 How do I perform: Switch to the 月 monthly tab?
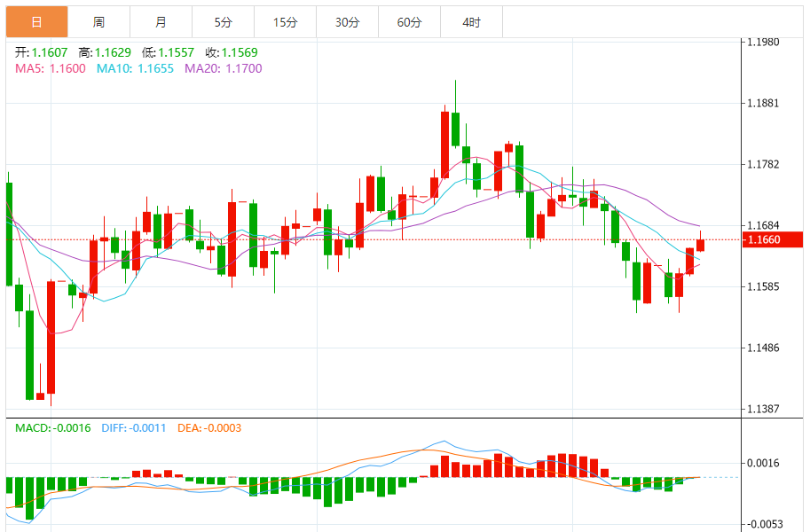[x=161, y=21]
